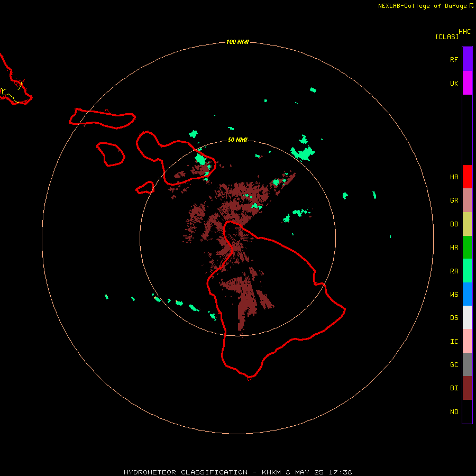Click the DS legend label
Image resolution: width=476 pixels, height=476 pixels.
pos(454,318)
